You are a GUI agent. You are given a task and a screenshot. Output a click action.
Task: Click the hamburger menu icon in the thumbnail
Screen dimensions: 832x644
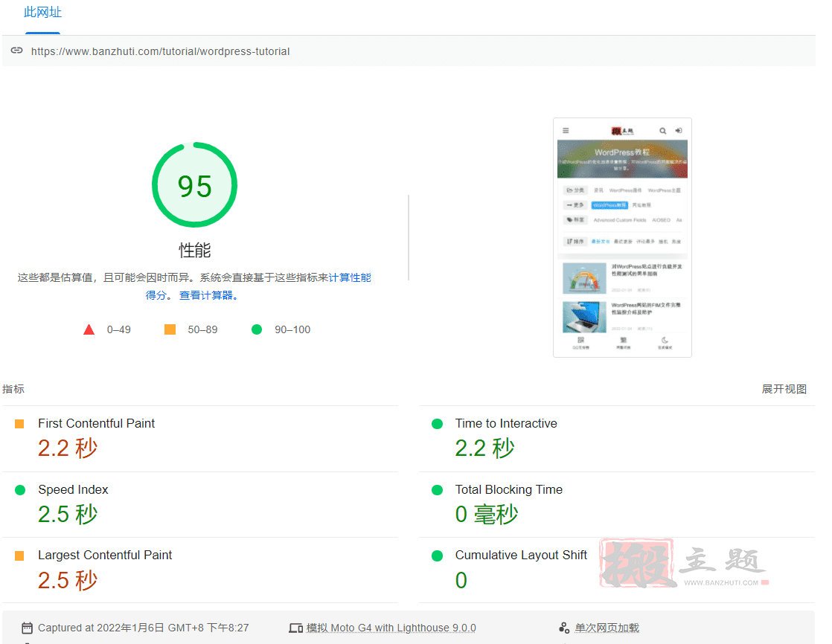566,130
